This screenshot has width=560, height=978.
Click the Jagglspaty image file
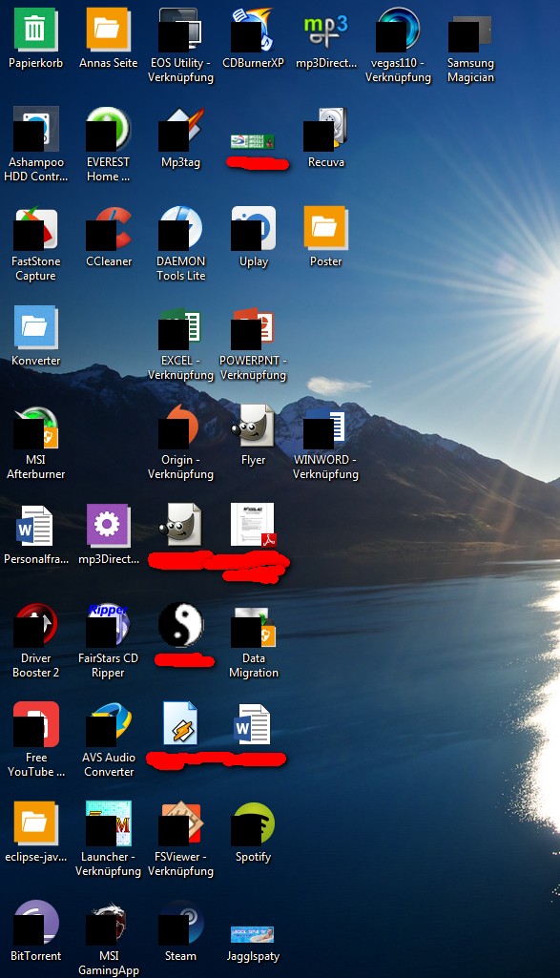click(x=253, y=934)
